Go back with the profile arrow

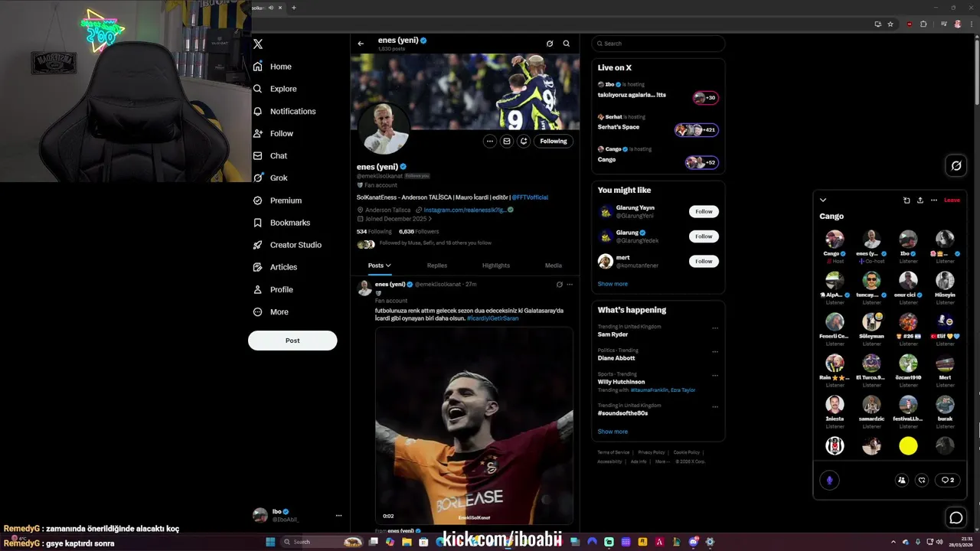[x=361, y=44]
